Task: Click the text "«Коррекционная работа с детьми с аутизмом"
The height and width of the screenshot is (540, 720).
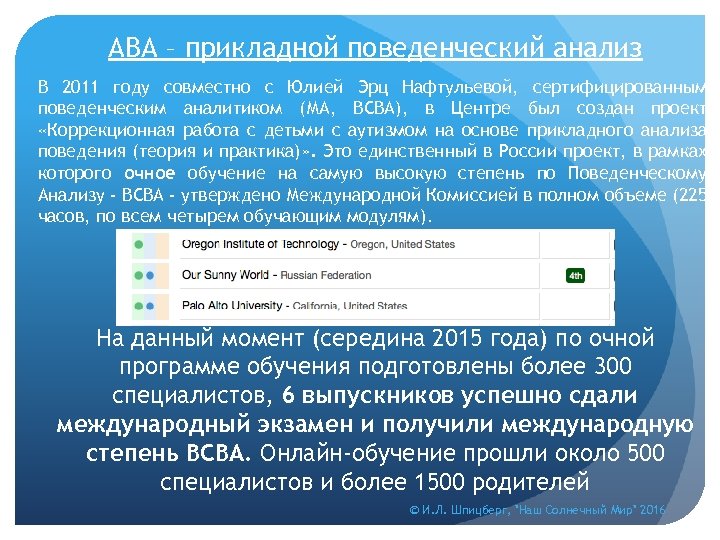Action: [x=233, y=130]
